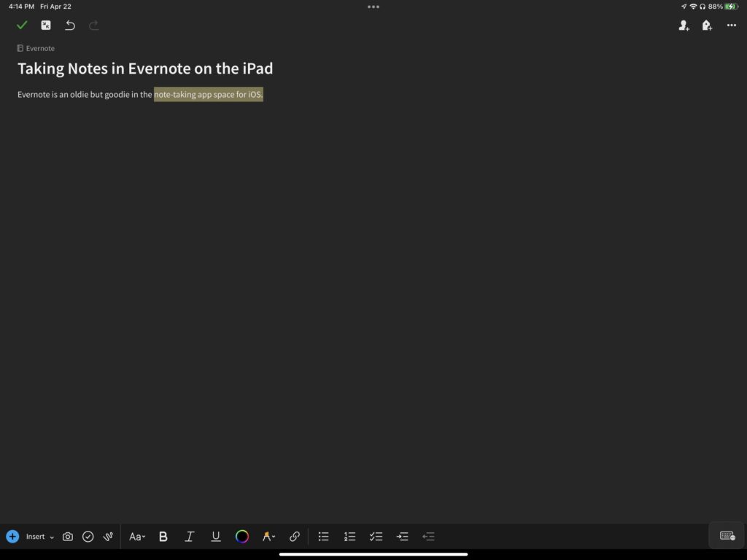Tap the battery indicator in status bar
This screenshot has width=747, height=560.
point(731,7)
